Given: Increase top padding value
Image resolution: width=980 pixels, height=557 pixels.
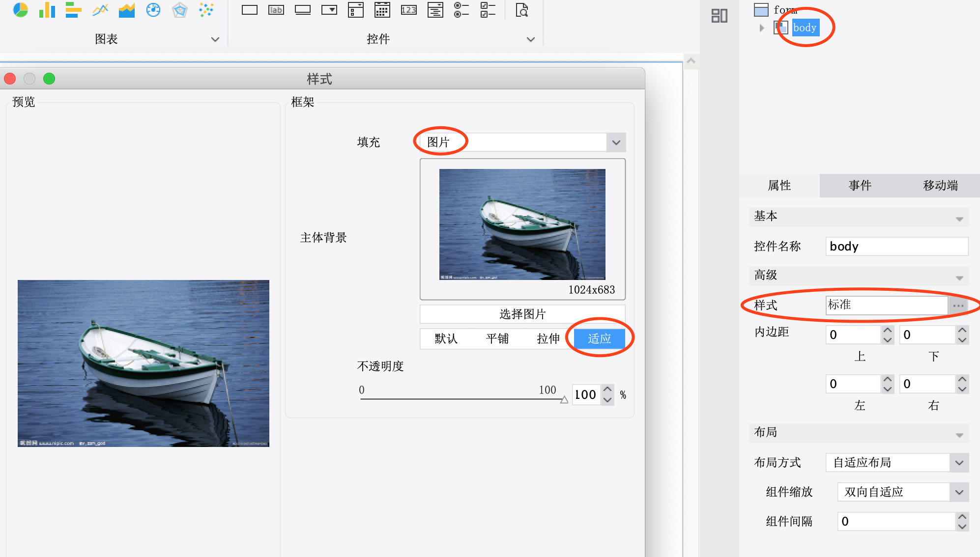Looking at the screenshot, I should tap(887, 330).
